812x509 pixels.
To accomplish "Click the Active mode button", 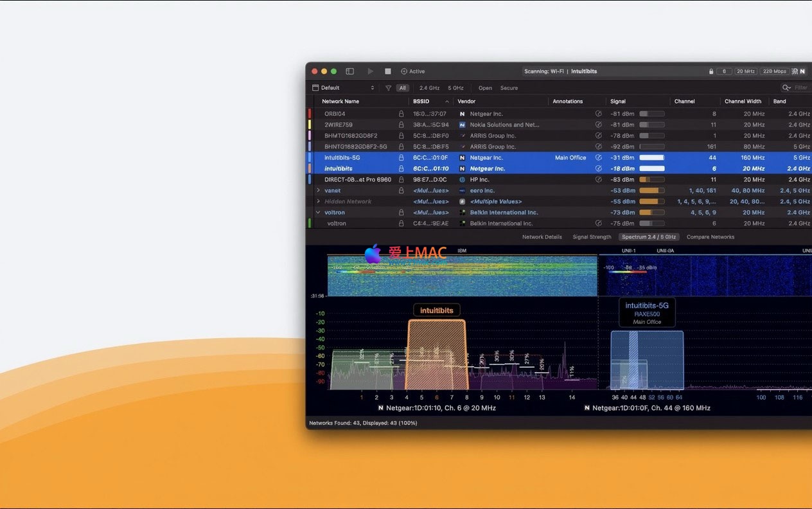I will (x=413, y=71).
